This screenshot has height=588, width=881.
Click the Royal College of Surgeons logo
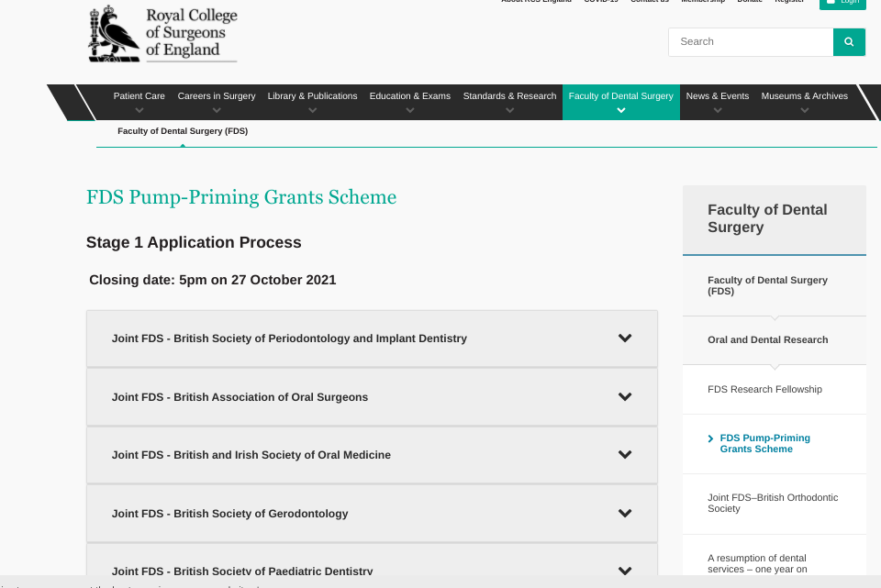[163, 34]
